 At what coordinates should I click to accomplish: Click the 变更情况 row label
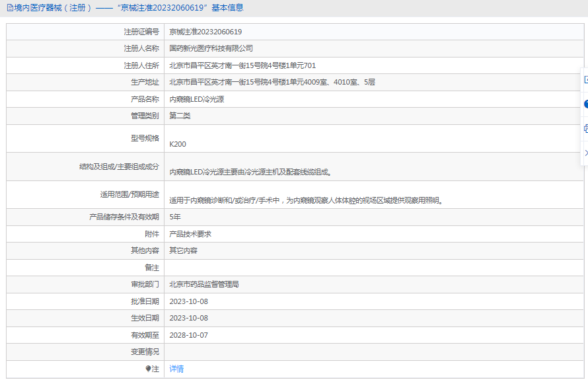click(145, 352)
